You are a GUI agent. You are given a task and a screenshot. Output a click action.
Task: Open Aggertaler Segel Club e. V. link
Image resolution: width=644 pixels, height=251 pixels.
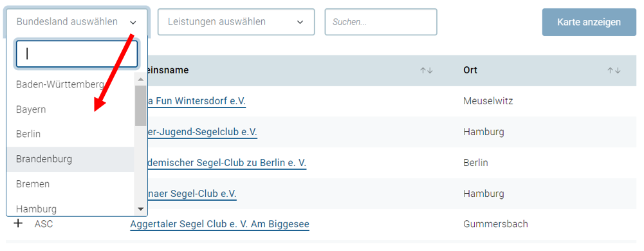coord(220,225)
